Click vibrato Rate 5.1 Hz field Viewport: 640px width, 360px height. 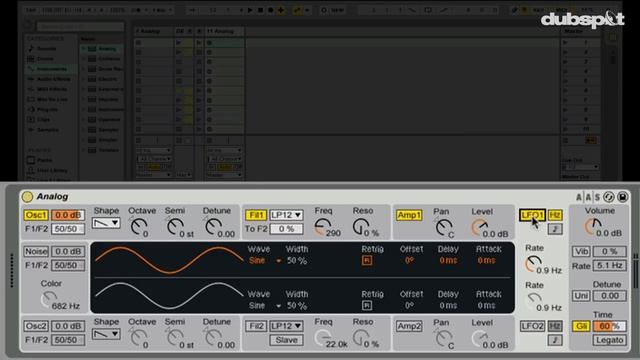tap(609, 265)
